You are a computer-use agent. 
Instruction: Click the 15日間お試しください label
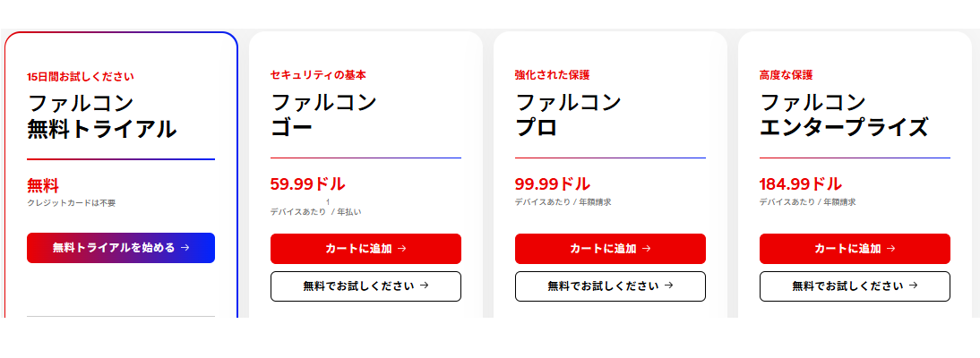click(81, 77)
